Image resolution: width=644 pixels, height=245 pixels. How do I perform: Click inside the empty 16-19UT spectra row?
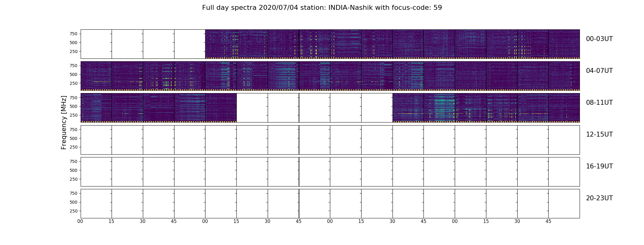[x=330, y=171]
